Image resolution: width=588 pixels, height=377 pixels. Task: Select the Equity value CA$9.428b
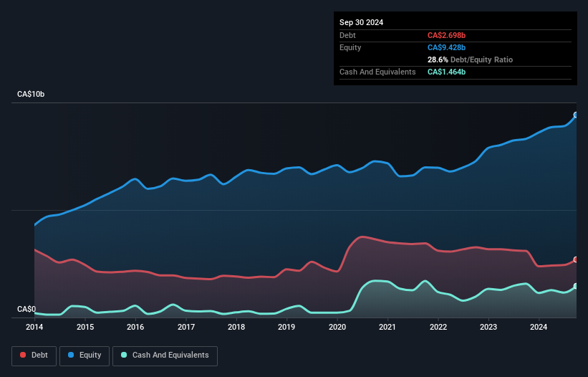click(x=446, y=47)
